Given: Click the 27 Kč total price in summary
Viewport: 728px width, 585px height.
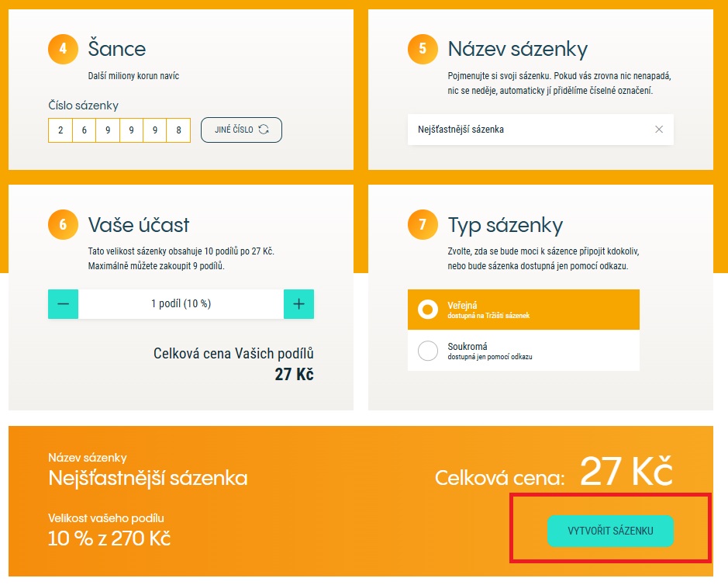Looking at the screenshot, I should pyautogui.click(x=625, y=473).
